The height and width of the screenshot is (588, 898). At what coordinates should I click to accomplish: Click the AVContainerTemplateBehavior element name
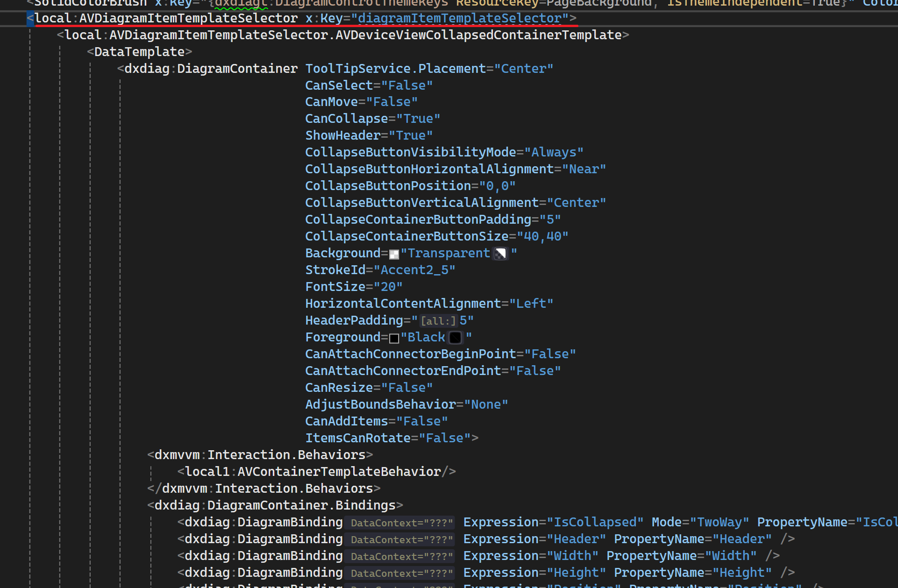pyautogui.click(x=339, y=472)
